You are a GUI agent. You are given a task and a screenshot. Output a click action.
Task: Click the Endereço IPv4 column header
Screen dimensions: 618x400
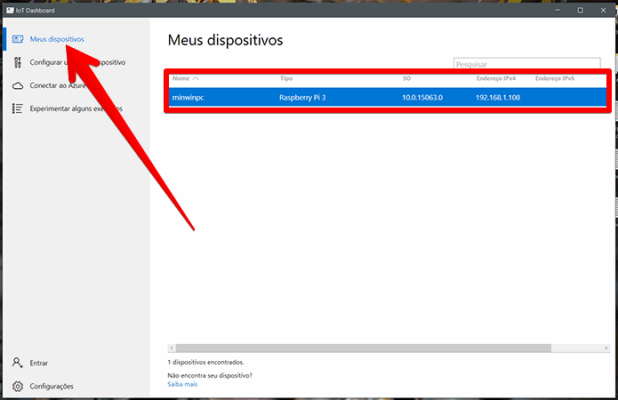pos(496,78)
